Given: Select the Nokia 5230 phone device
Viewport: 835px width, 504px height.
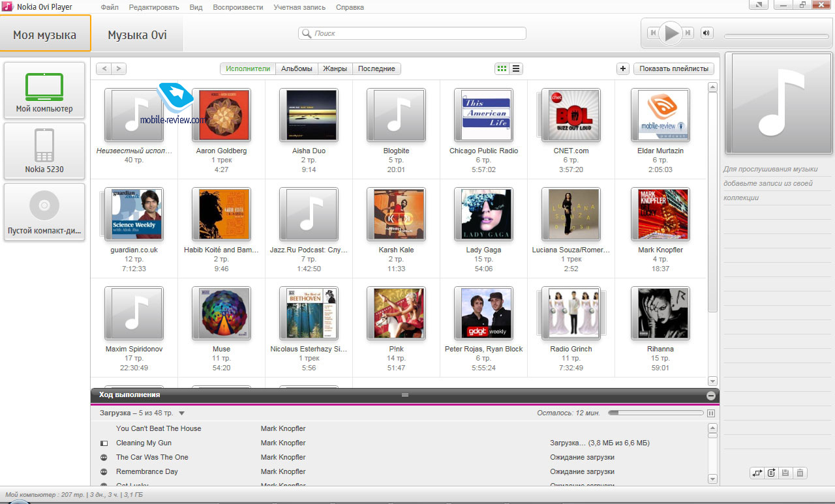Looking at the screenshot, I should point(44,151).
